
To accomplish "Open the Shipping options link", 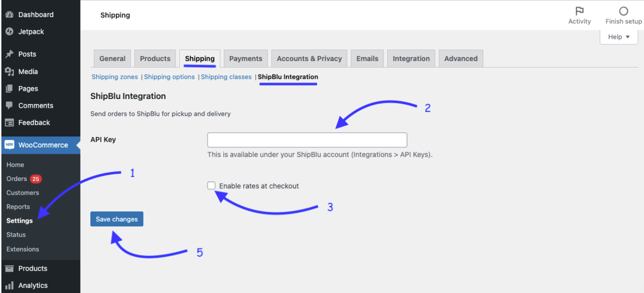I will tap(170, 77).
